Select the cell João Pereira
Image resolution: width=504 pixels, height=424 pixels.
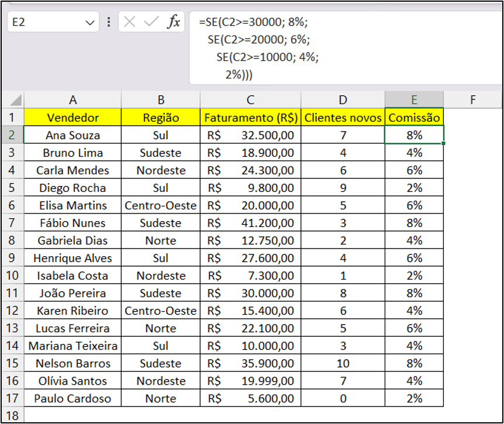coord(73,293)
